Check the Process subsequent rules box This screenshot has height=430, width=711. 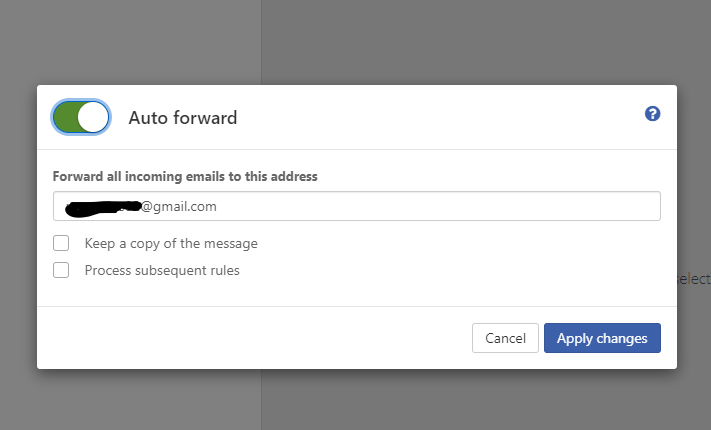click(x=61, y=270)
